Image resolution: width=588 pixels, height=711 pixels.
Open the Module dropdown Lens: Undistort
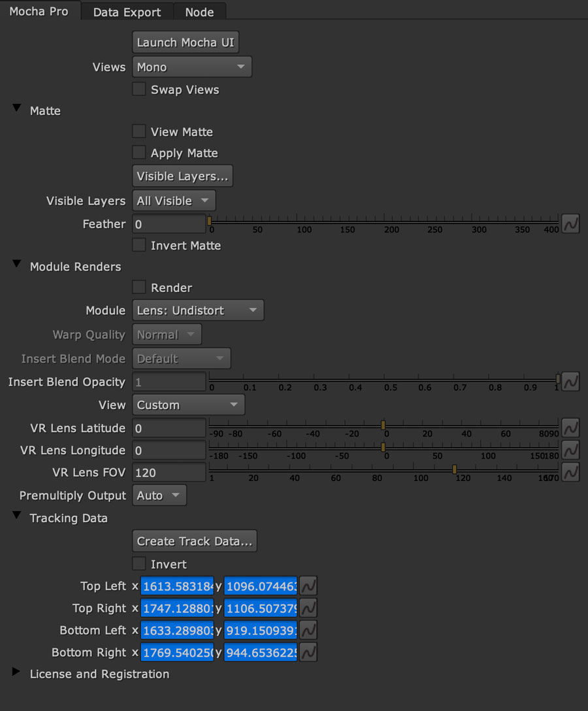198,310
